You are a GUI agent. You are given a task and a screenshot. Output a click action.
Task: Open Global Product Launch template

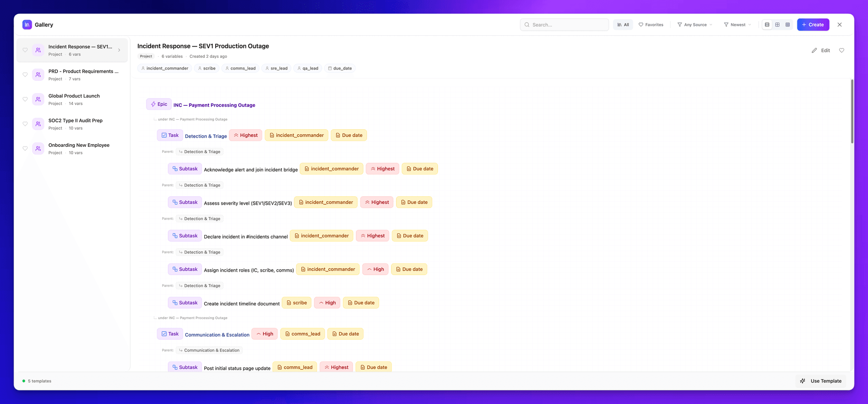coord(72,99)
